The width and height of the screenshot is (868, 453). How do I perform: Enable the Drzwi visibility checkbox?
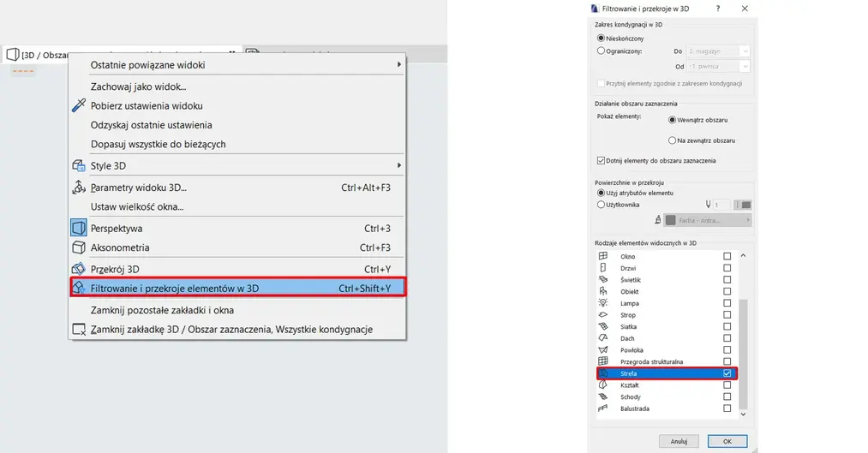[x=727, y=268]
